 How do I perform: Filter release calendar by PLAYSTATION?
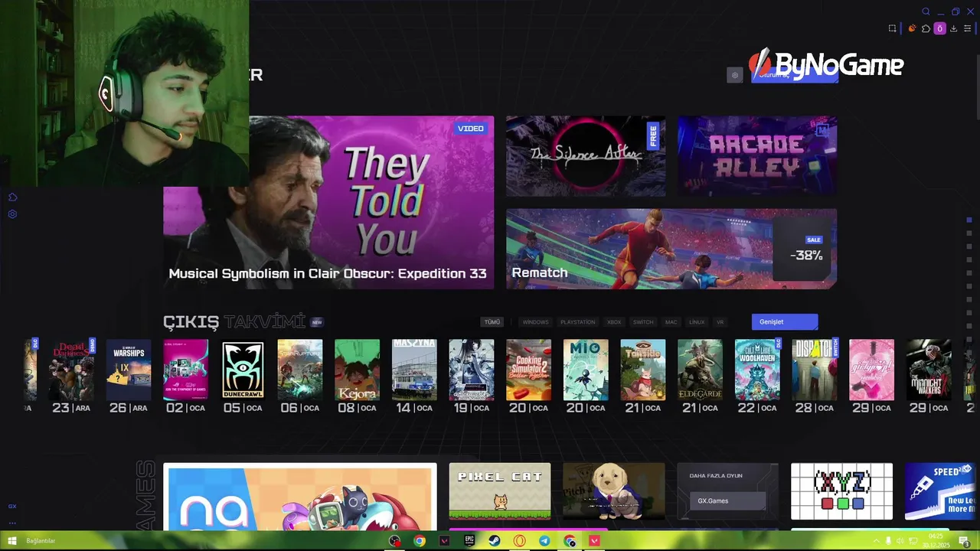click(577, 322)
